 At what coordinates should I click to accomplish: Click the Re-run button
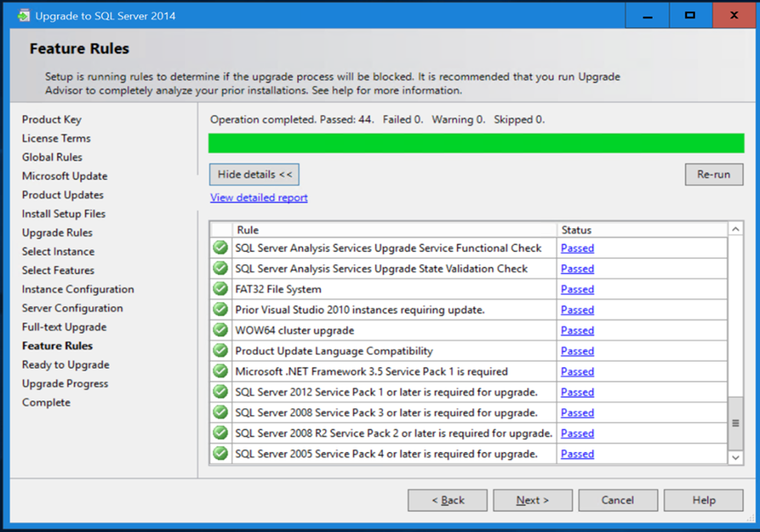tap(714, 175)
